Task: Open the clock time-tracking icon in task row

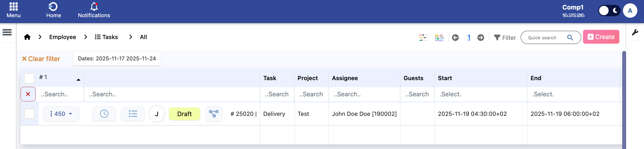Action: pos(104,114)
